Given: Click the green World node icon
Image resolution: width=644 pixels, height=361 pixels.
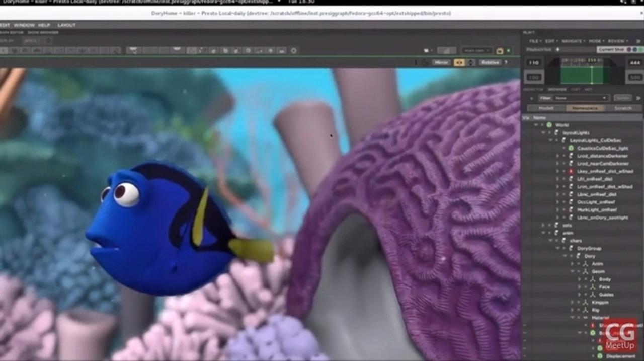Looking at the screenshot, I should pos(549,125).
